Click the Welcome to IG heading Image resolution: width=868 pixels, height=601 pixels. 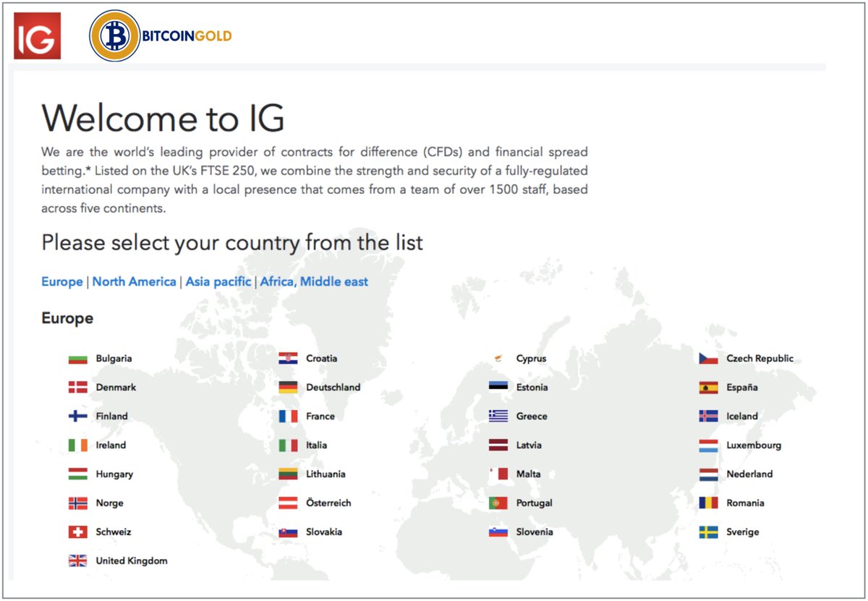pos(163,117)
